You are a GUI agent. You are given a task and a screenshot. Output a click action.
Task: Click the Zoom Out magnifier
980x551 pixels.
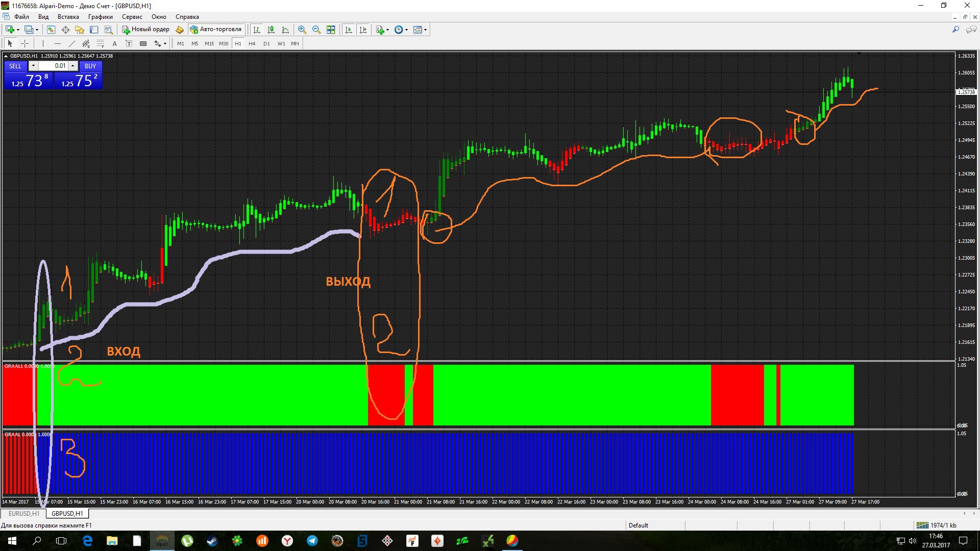[316, 30]
